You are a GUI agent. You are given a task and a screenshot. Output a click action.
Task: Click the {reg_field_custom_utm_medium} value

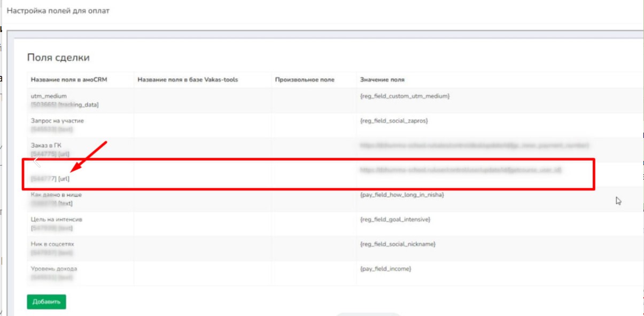(405, 96)
